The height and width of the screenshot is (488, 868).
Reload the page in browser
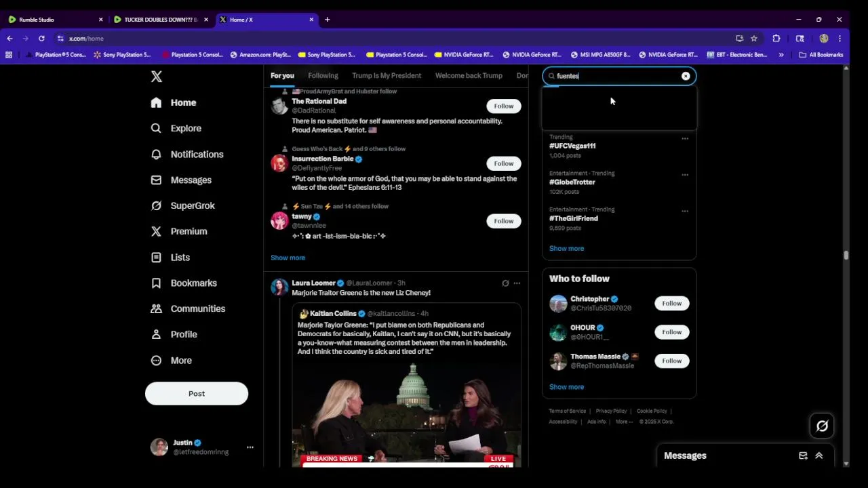(x=41, y=39)
